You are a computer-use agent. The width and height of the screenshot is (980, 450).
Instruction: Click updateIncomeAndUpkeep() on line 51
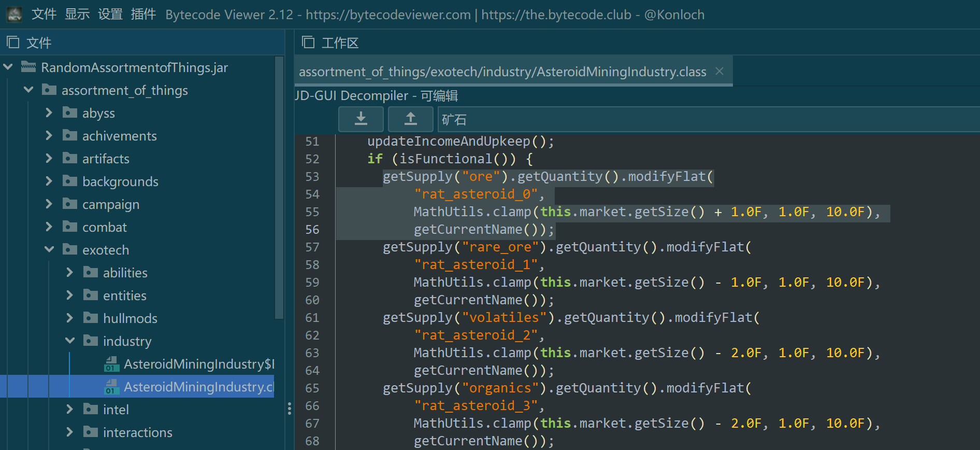(456, 141)
